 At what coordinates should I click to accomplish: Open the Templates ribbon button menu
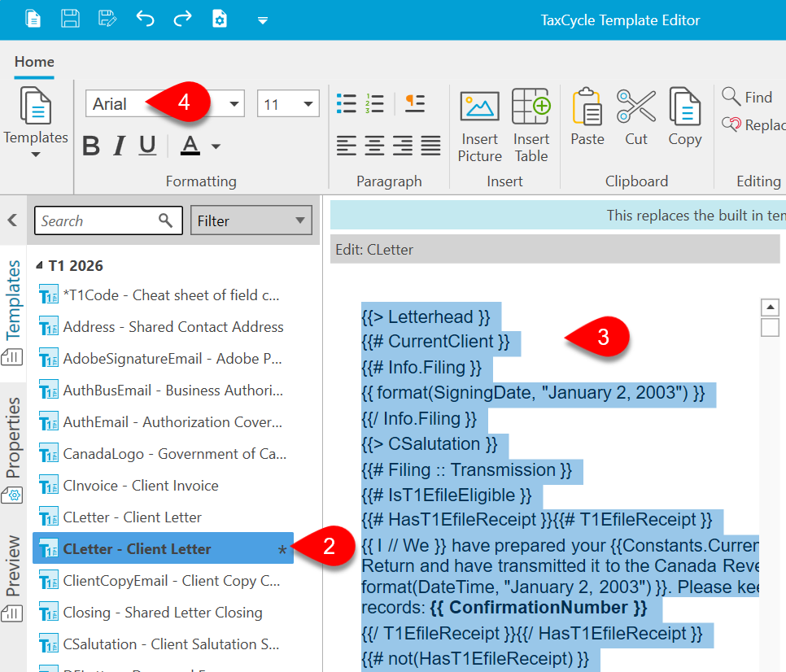(x=36, y=122)
